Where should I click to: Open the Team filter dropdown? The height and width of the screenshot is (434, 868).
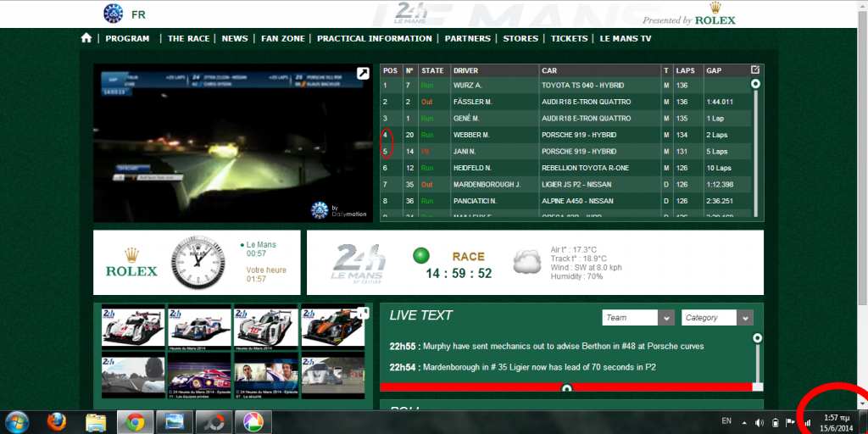coord(637,318)
